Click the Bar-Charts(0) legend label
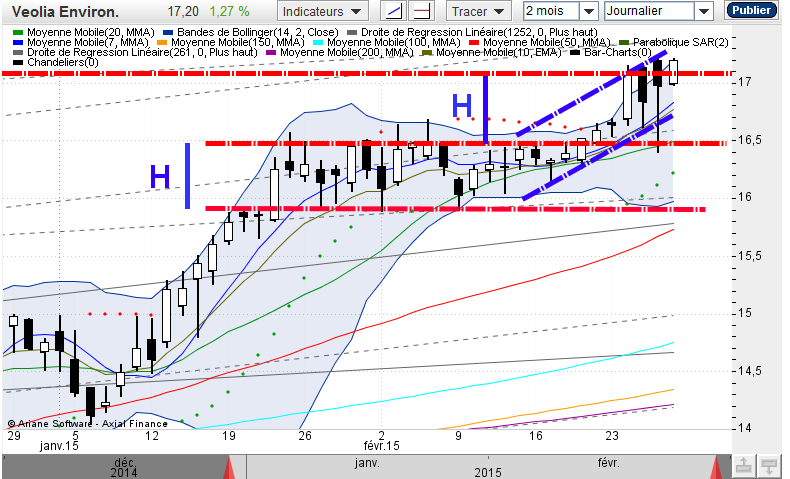The width and height of the screenshot is (790, 479). point(618,52)
